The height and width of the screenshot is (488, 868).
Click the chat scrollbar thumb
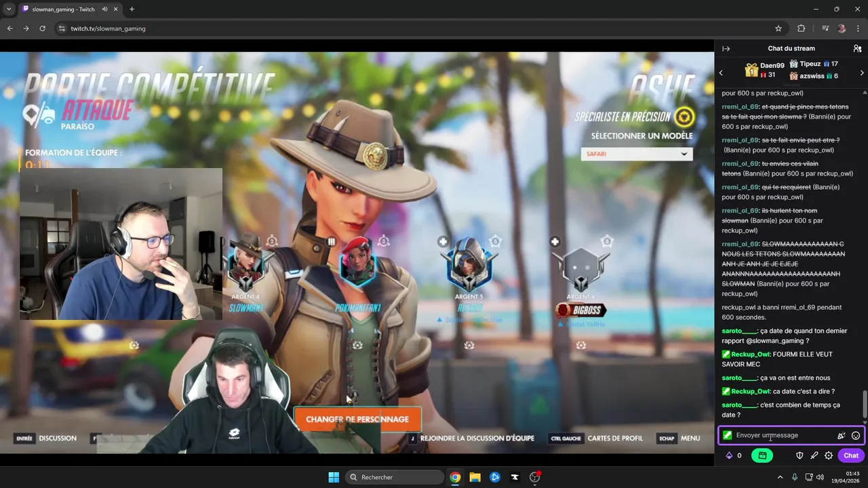[864, 405]
